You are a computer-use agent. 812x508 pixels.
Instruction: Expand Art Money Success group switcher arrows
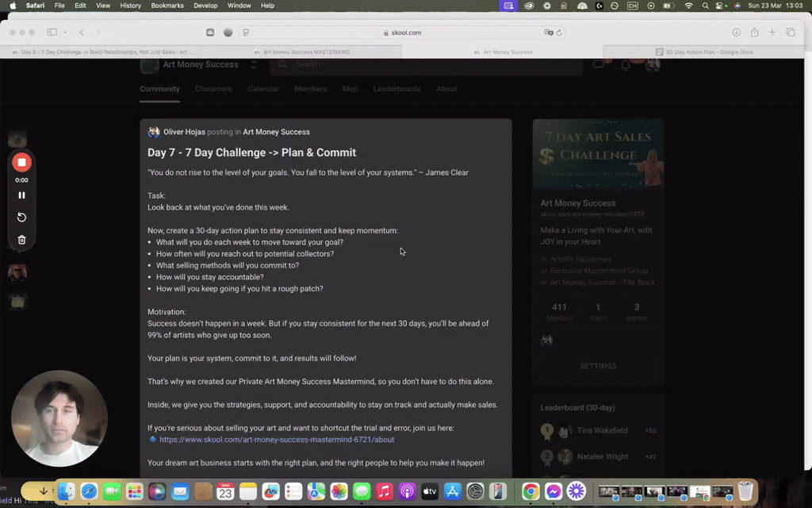[254, 65]
